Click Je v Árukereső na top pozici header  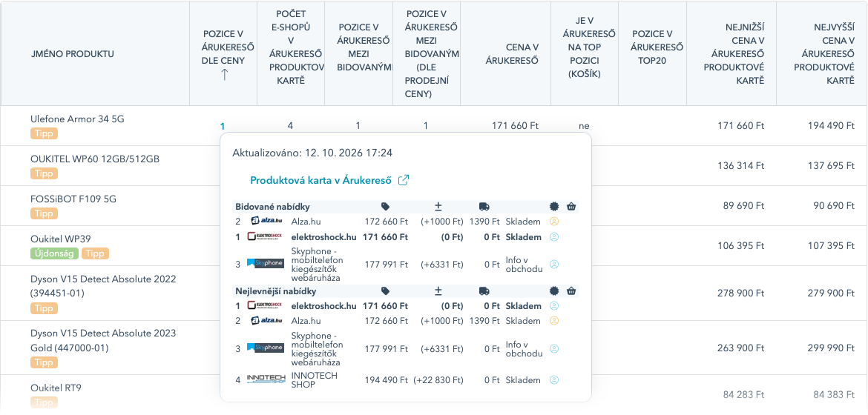click(x=585, y=53)
